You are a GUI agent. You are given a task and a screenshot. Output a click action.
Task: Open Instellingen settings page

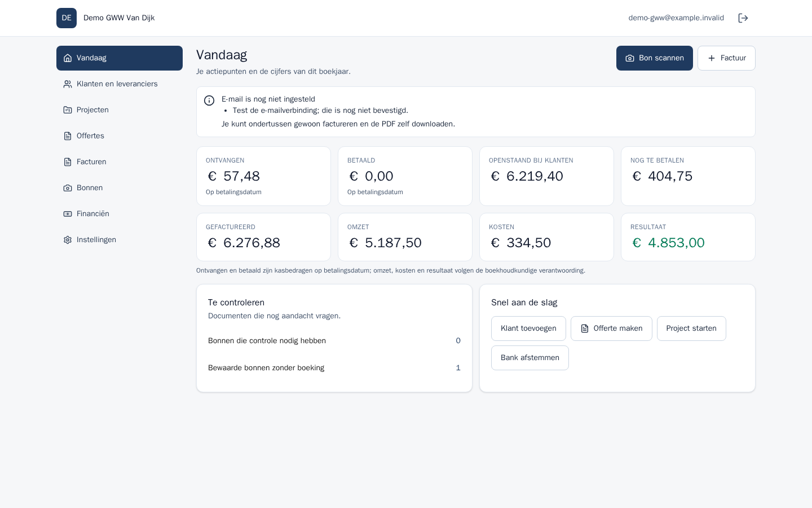click(120, 240)
